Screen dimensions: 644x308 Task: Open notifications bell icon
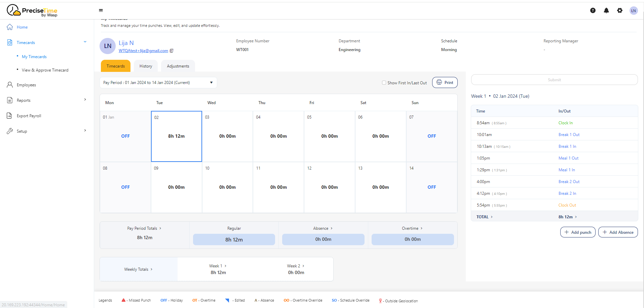click(x=606, y=10)
